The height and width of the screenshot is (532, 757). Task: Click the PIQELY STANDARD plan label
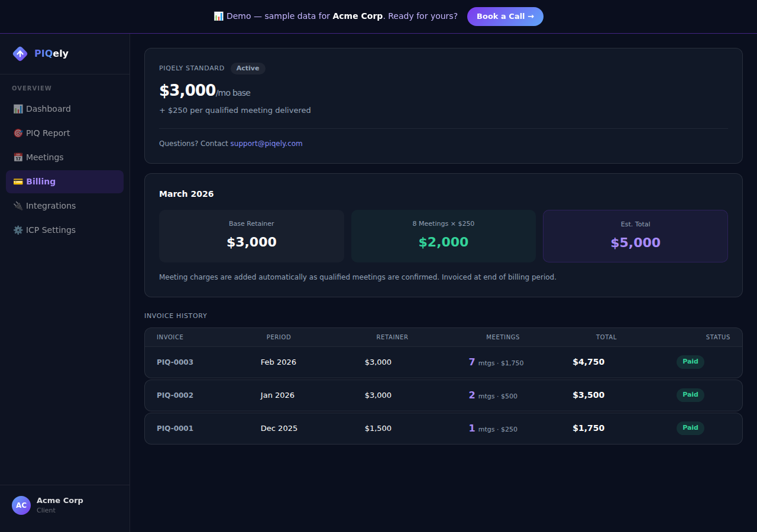click(x=192, y=69)
